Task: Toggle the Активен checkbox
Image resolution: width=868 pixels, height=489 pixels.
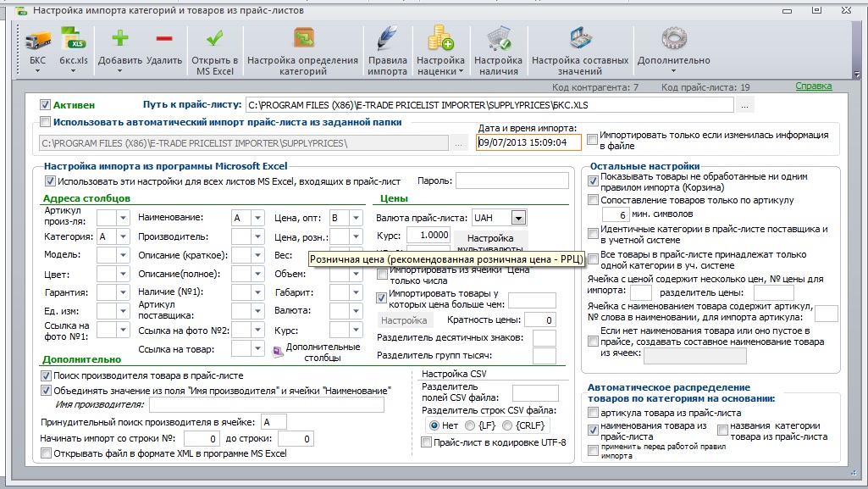Action: [x=45, y=105]
